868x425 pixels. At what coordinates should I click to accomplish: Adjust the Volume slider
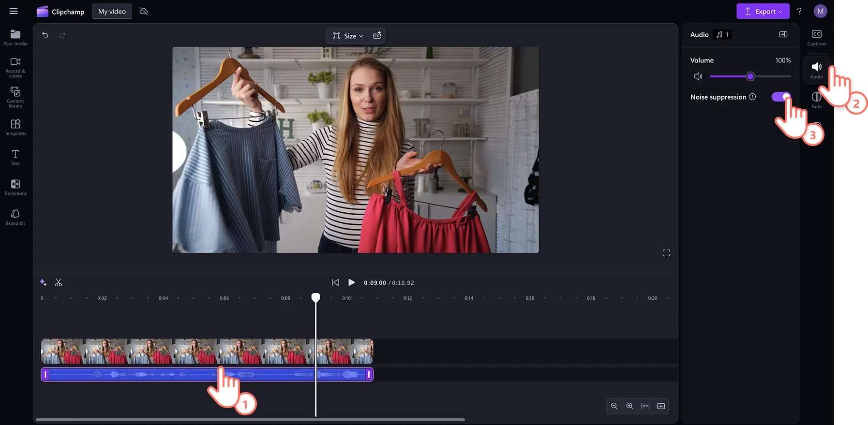tap(750, 76)
